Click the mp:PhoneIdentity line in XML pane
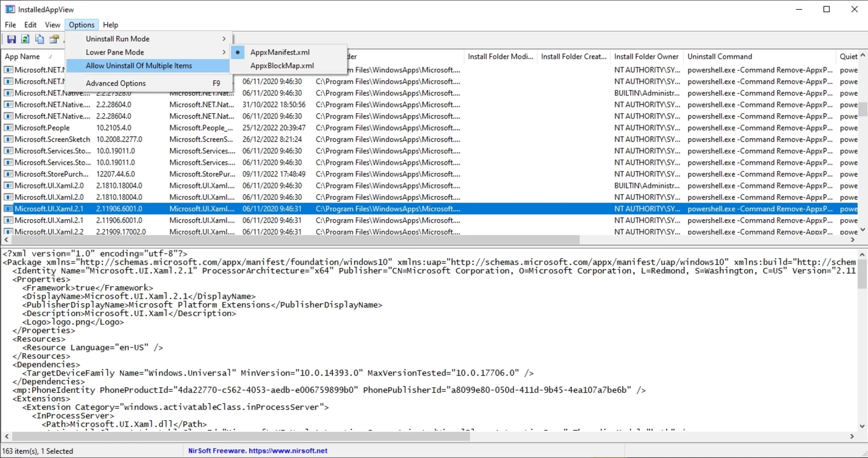The height and width of the screenshot is (458, 868). 329,390
